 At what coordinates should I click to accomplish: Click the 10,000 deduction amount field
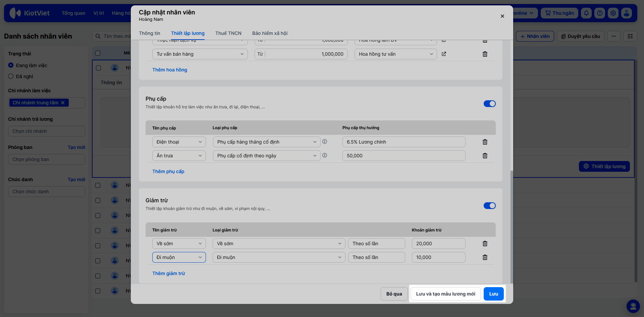(x=439, y=257)
